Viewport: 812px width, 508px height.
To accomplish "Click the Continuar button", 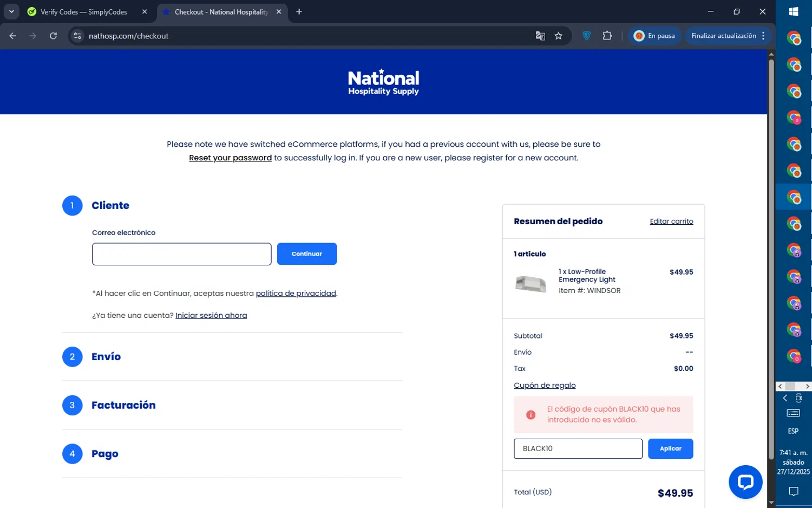I will coord(307,254).
